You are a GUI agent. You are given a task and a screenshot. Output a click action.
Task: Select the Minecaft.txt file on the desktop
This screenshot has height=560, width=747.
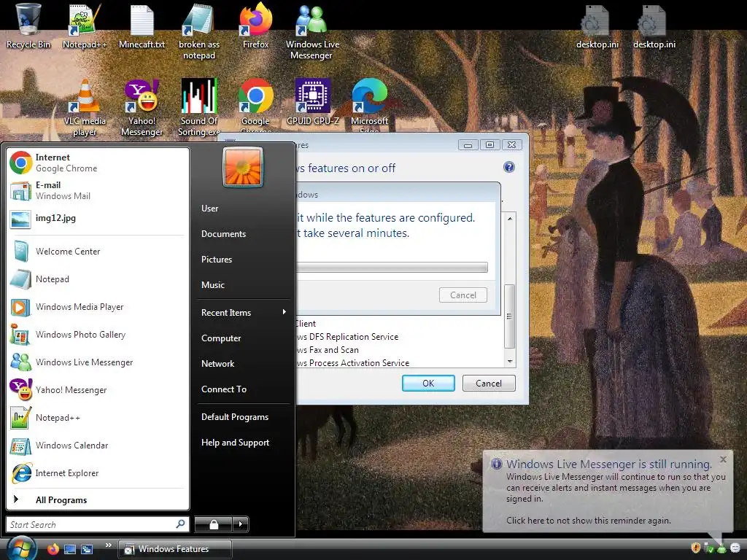(142, 26)
